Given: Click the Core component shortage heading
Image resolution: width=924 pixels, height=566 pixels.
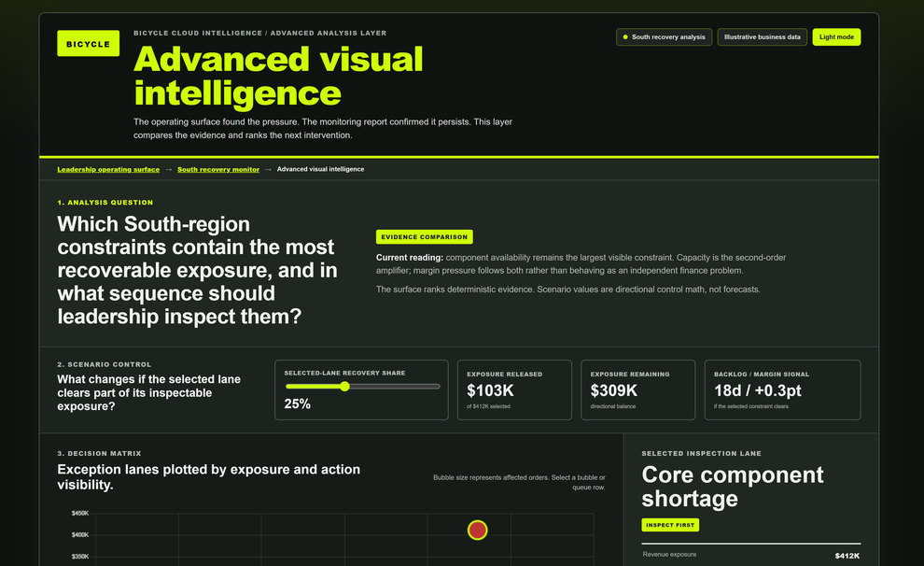Looking at the screenshot, I should coord(733,487).
